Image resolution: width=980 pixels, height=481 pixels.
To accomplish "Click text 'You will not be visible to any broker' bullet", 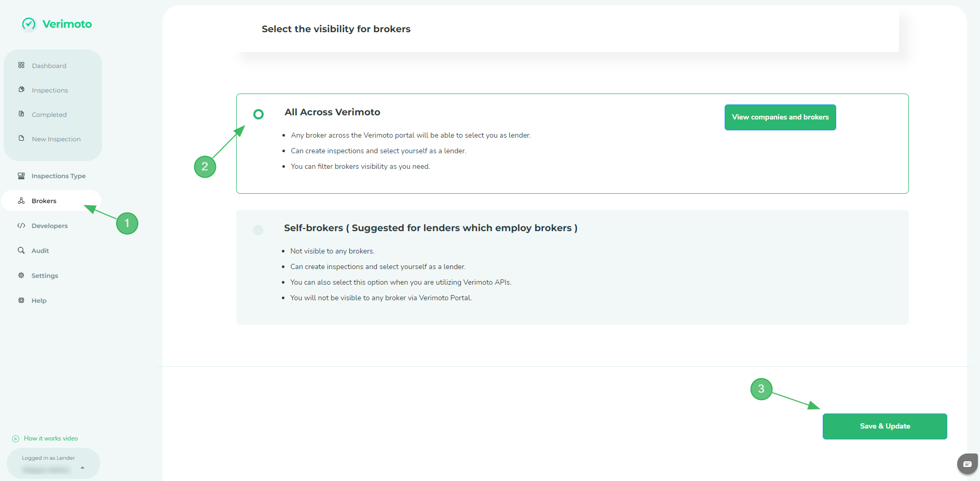I will 381,298.
